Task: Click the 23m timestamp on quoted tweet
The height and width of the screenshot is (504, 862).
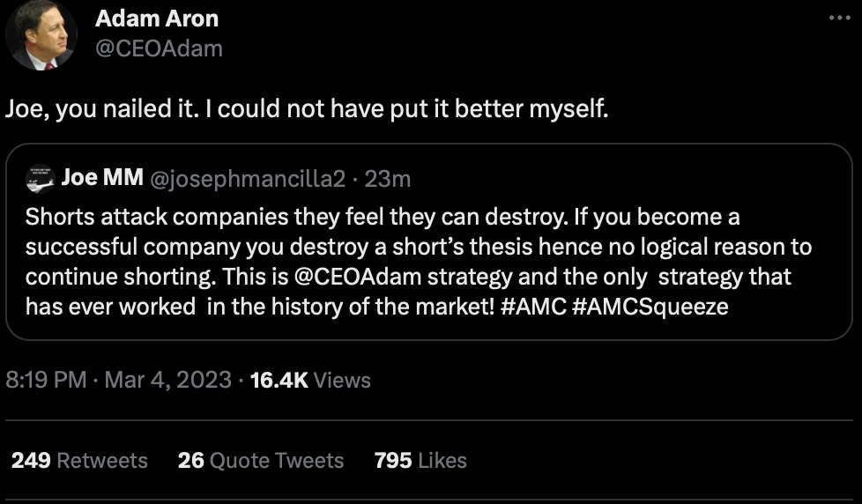Action: click(x=388, y=179)
